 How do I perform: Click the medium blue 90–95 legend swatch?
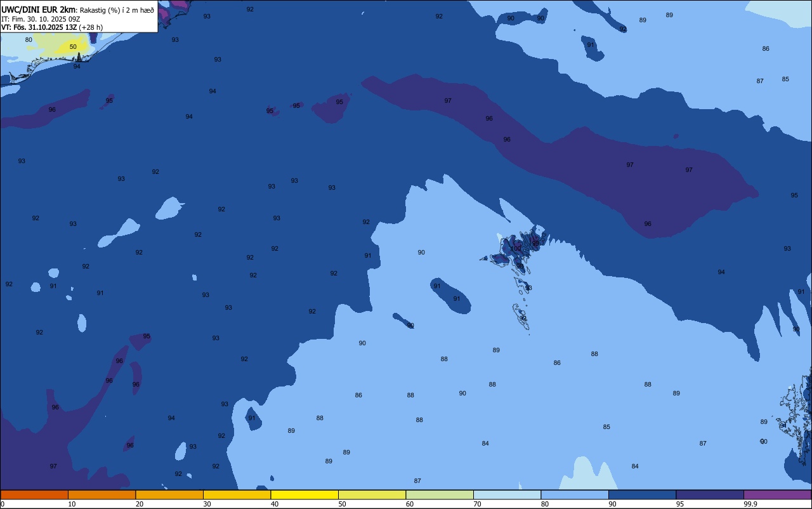[642, 494]
